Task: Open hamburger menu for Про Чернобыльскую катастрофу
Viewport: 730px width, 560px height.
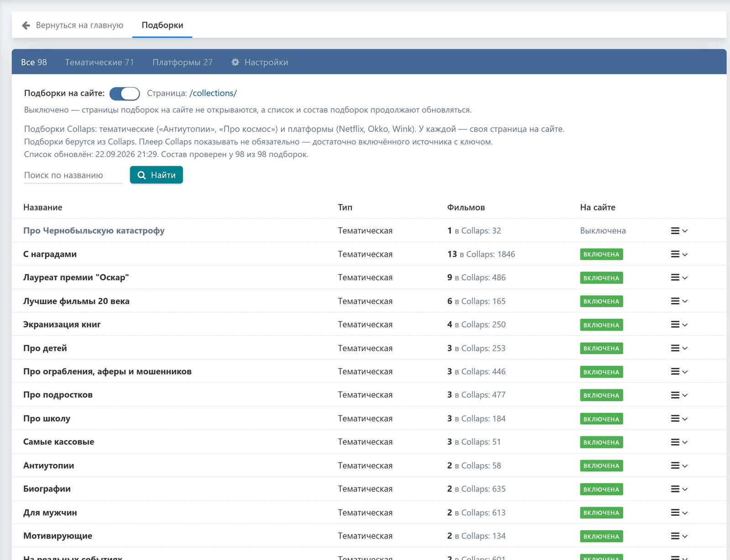Action: click(679, 231)
